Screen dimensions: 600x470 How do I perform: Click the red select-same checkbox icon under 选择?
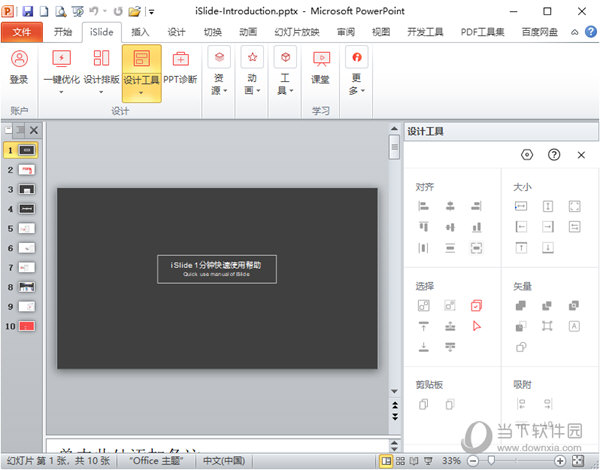tap(476, 305)
